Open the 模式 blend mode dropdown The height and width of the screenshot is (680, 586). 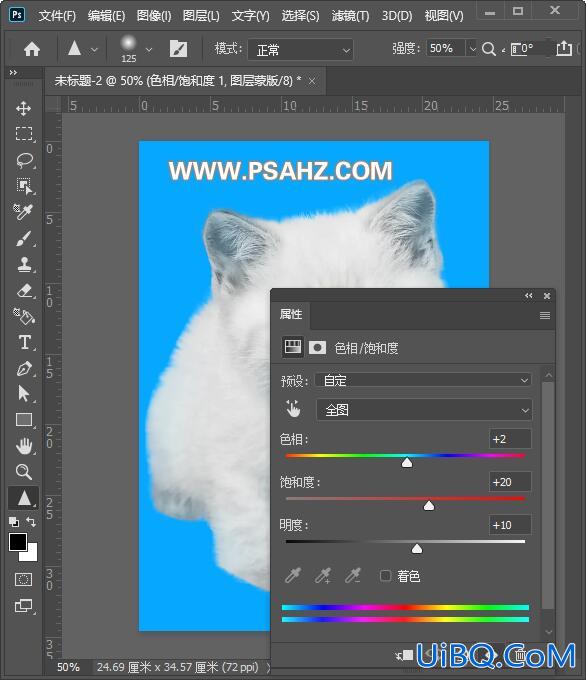(x=301, y=50)
